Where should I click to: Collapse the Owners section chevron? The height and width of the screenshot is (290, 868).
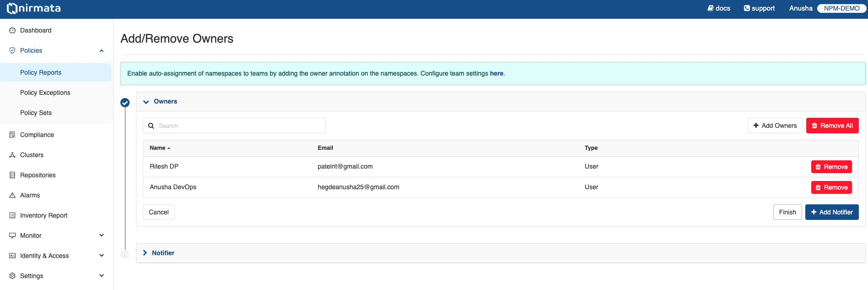[146, 102]
